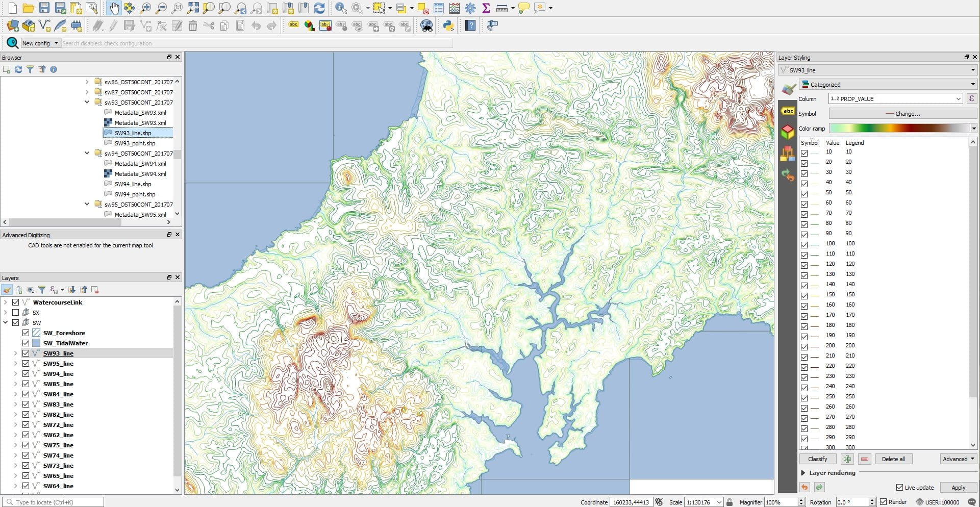Open the Help contents icon
The height and width of the screenshot is (507, 980).
coord(470,26)
